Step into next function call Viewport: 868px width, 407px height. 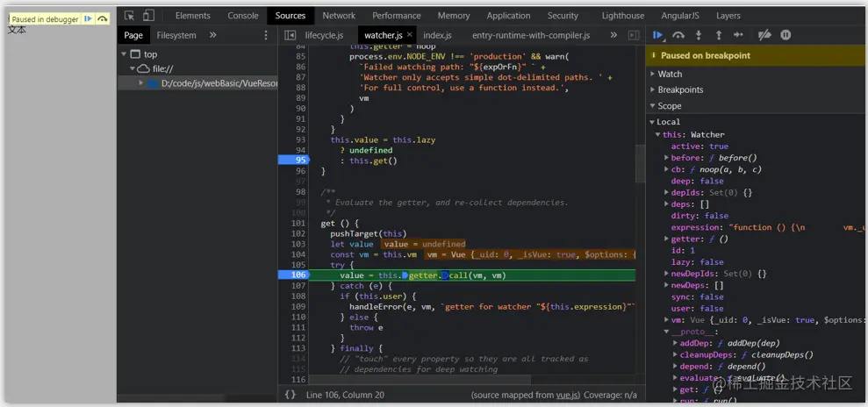coord(699,35)
